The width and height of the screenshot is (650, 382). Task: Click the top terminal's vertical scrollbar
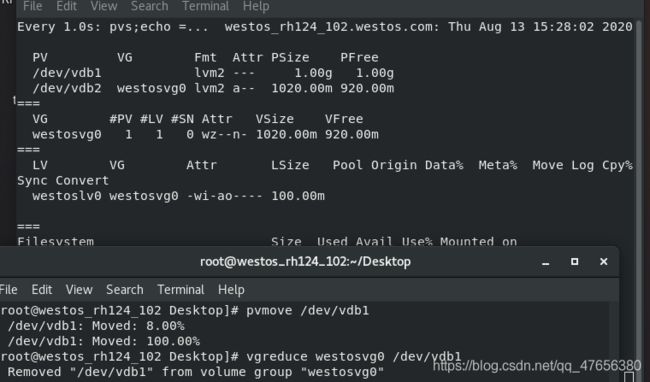click(x=639, y=133)
